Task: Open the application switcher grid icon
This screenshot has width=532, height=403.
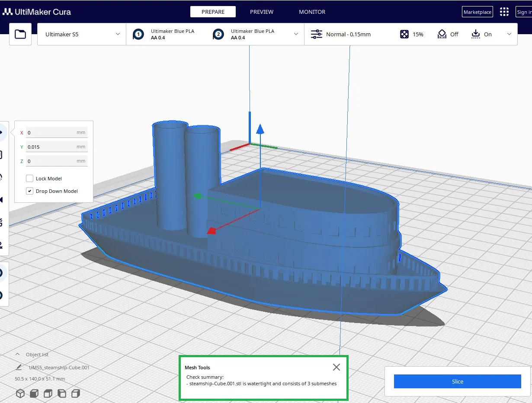Action: 504,12
